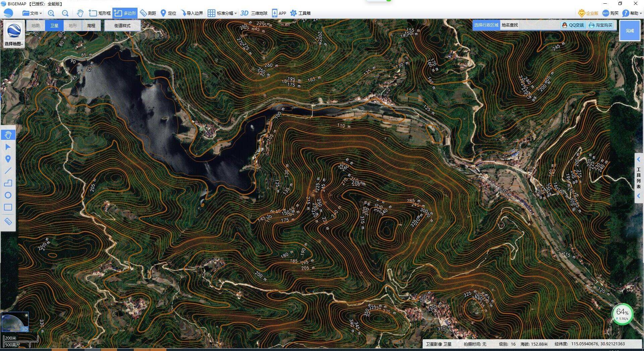Click the upper left-chevron on the right-edge panel

click(x=639, y=160)
